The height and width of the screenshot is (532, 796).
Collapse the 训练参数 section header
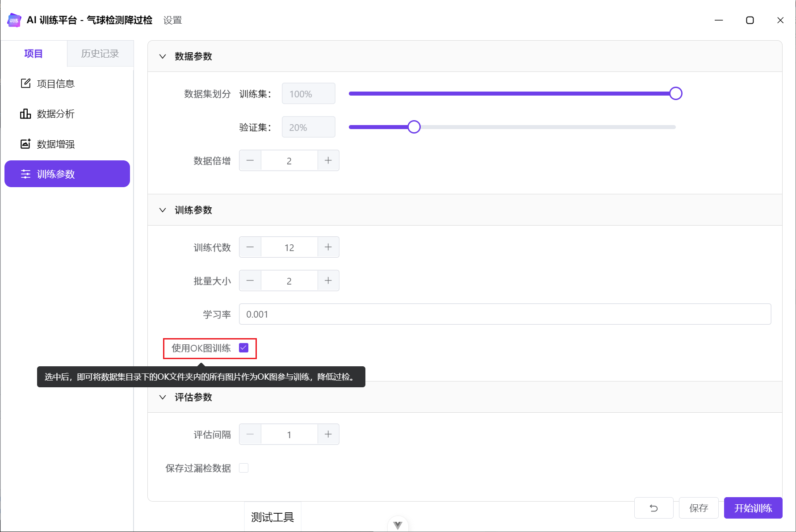[163, 210]
